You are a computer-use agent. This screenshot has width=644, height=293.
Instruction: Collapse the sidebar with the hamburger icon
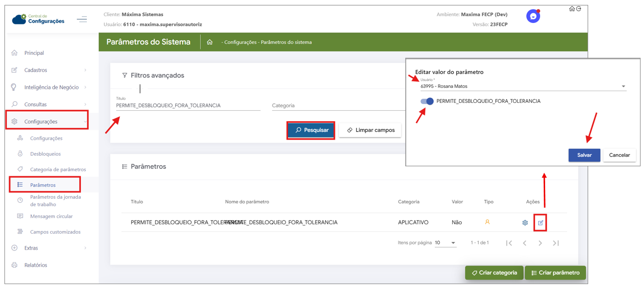[x=82, y=19]
